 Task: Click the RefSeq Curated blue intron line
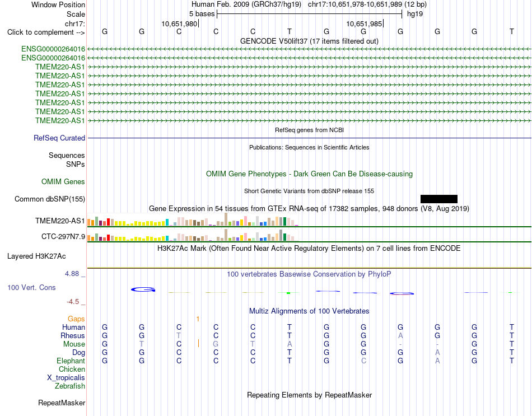[x=310, y=138]
